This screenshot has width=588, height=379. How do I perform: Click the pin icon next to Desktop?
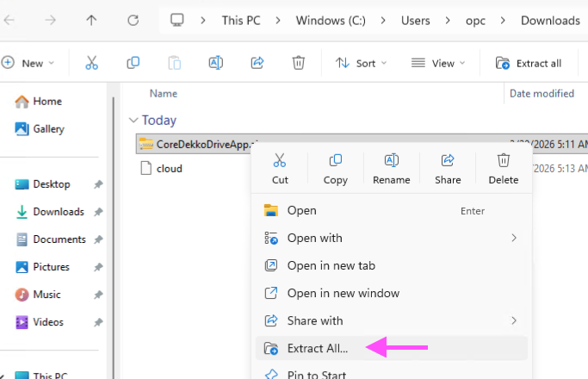tap(98, 184)
